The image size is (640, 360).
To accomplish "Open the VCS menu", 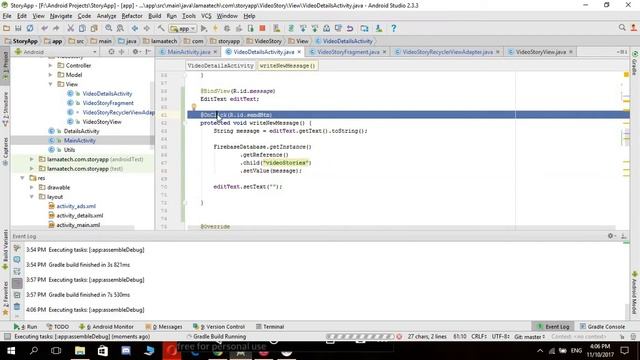I will point(206,16).
